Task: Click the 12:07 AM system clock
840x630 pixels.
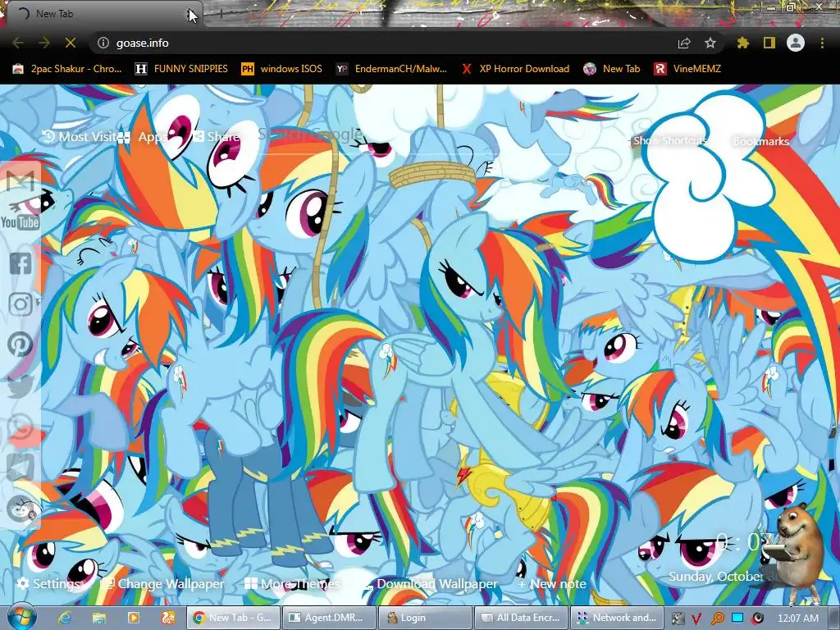Action: pos(797,619)
